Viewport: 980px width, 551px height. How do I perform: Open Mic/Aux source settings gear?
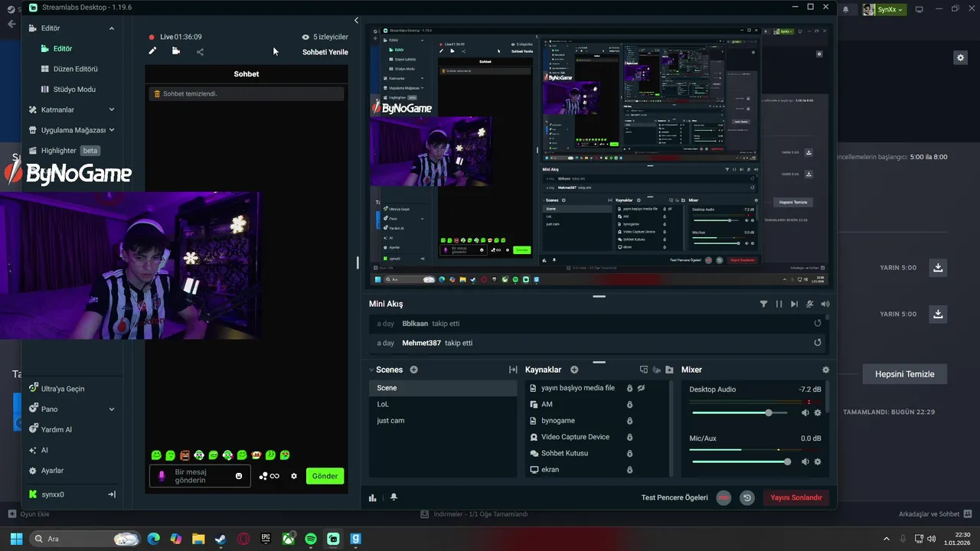[x=818, y=461]
